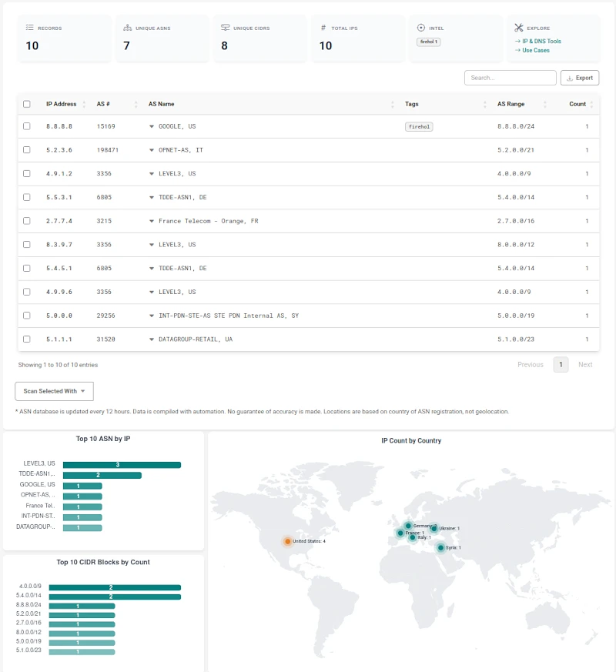This screenshot has width=616, height=672.
Task: Select the checkbox for 5.0.0.0
Action: pos(27,316)
